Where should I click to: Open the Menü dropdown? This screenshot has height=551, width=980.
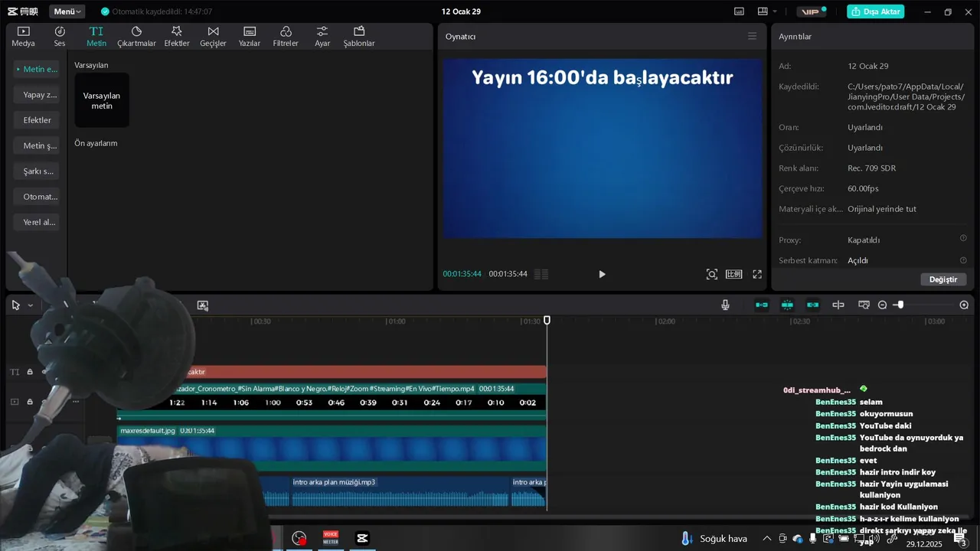pyautogui.click(x=67, y=11)
